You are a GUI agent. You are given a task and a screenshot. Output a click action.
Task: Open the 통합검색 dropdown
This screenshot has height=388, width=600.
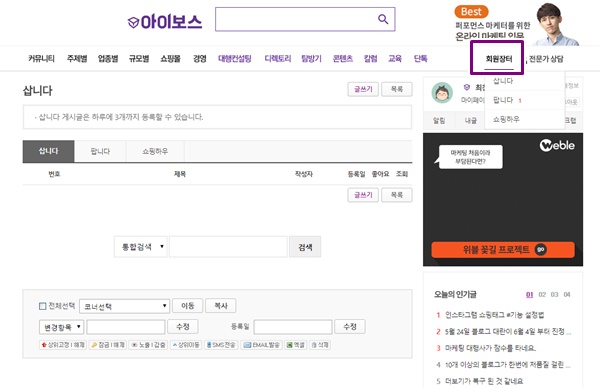point(140,247)
